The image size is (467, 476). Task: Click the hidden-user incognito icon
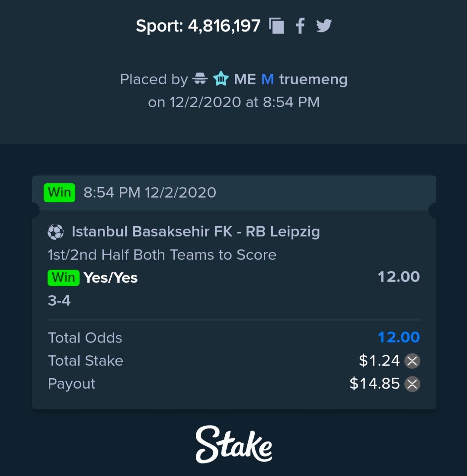[200, 79]
